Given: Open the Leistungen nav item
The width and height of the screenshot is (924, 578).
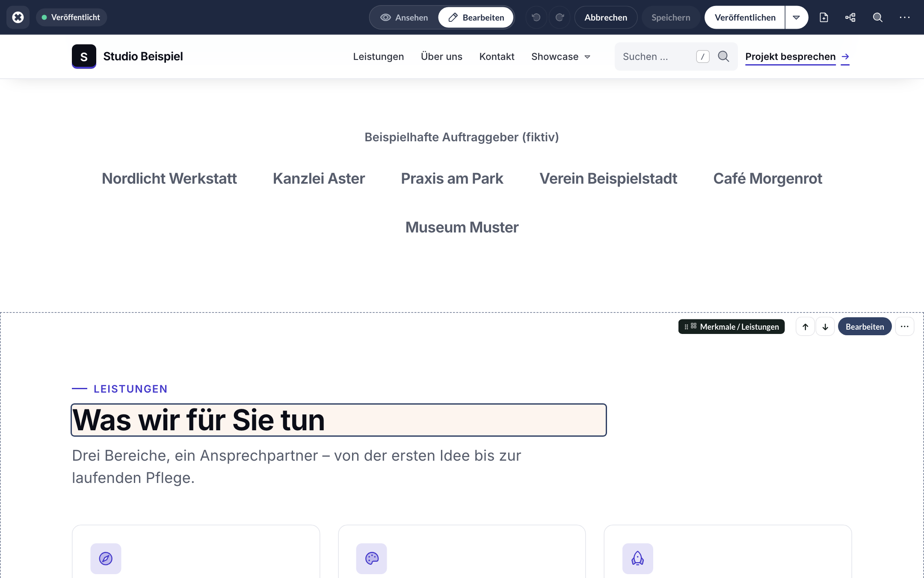Looking at the screenshot, I should point(378,57).
